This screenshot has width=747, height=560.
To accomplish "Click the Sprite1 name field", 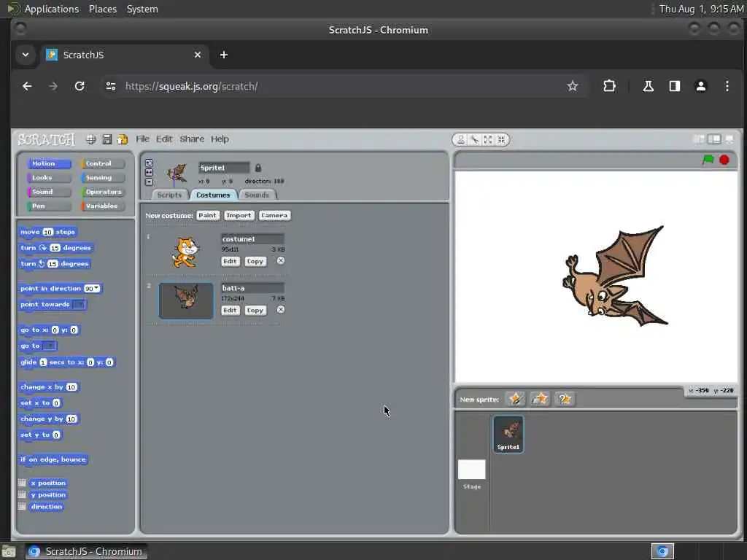I will [x=224, y=168].
